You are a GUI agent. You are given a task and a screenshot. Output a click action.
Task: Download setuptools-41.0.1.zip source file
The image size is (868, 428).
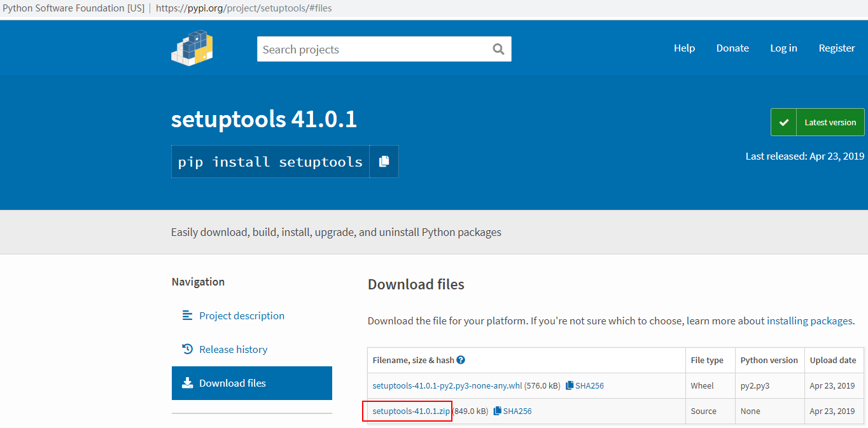click(x=411, y=411)
